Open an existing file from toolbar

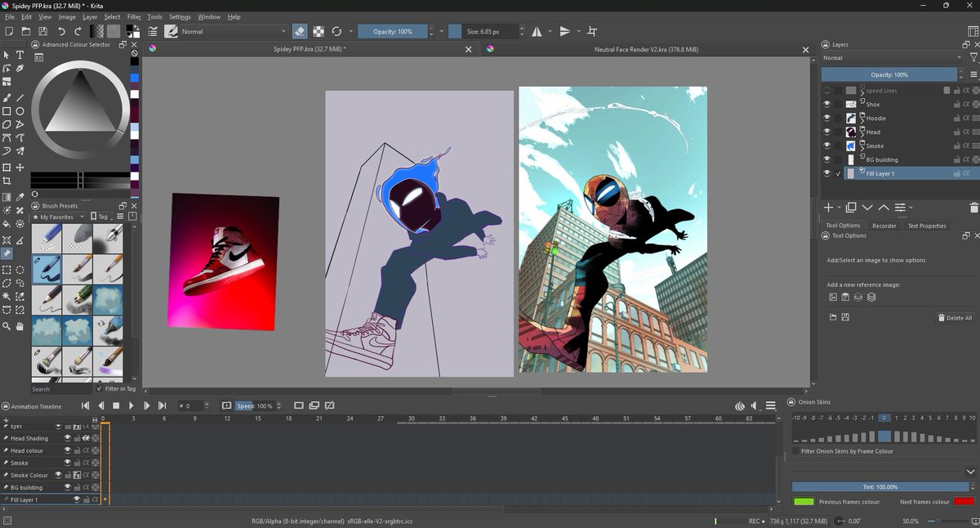tap(24, 31)
